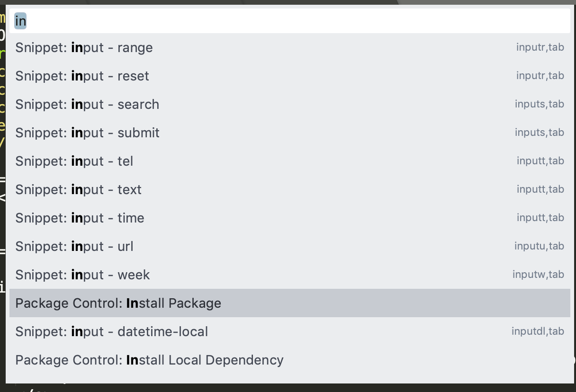Click the "inputu,tab" shortcut hint beside input - url
This screenshot has width=576, height=392.
[540, 246]
